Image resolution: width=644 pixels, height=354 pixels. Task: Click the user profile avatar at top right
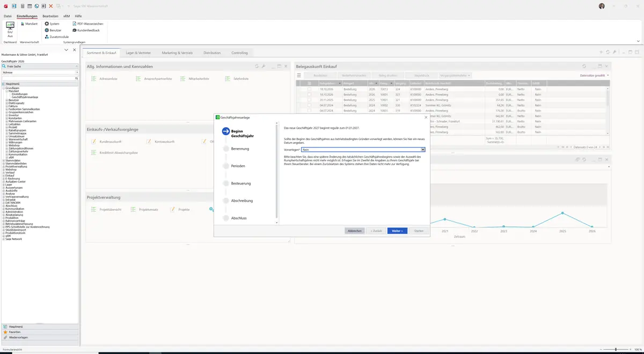point(602,6)
